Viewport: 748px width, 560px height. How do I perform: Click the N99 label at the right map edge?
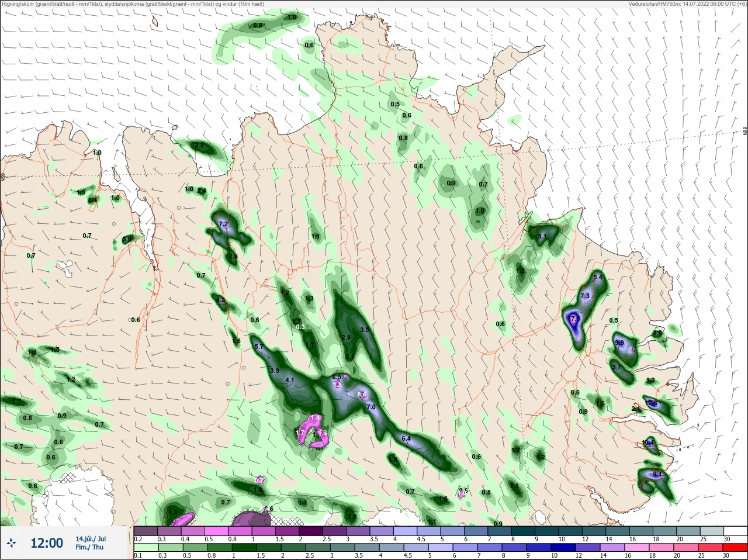pos(745,132)
